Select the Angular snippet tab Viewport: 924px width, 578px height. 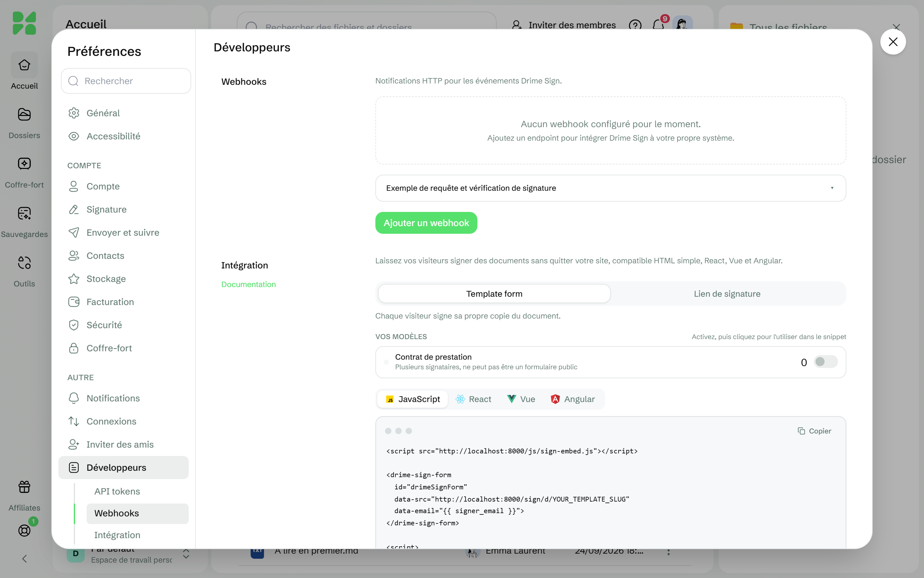click(573, 399)
